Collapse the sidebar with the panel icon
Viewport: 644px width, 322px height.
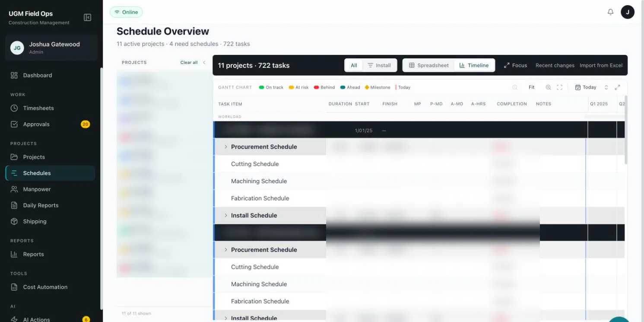pos(87,17)
